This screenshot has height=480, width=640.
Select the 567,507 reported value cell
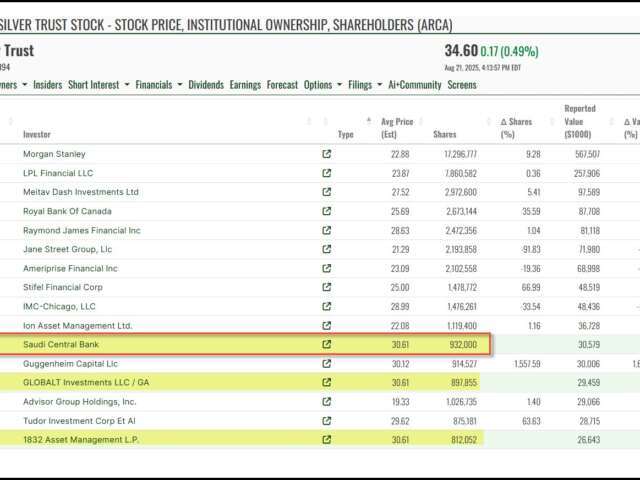tap(587, 154)
